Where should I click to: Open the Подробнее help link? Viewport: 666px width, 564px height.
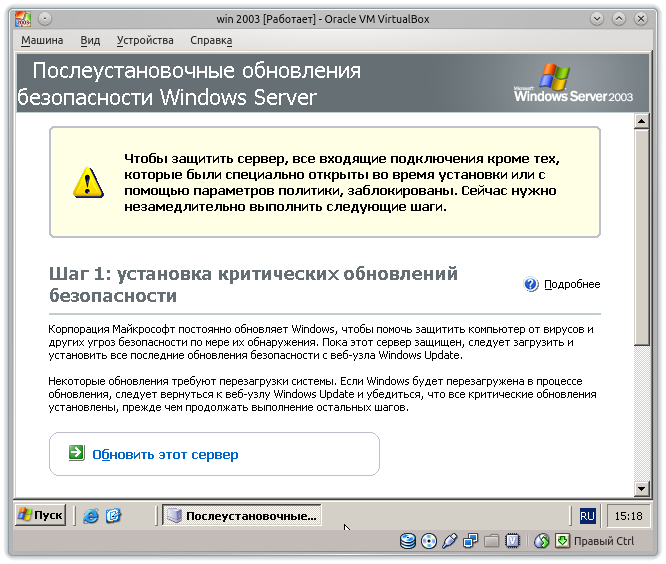572,284
